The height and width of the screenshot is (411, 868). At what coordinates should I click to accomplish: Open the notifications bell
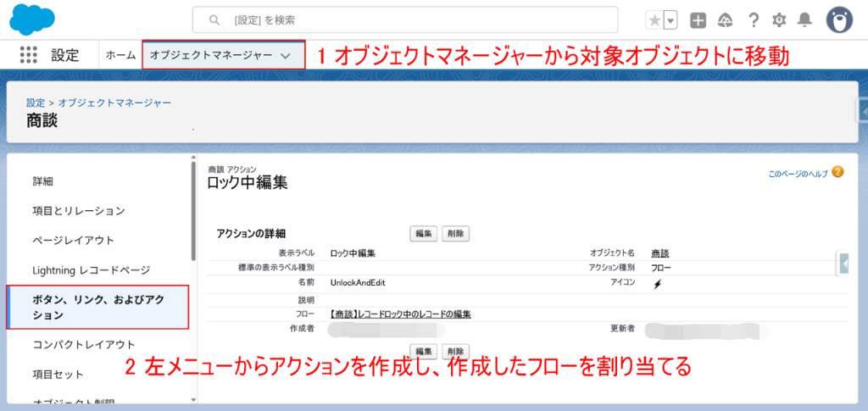click(x=805, y=19)
